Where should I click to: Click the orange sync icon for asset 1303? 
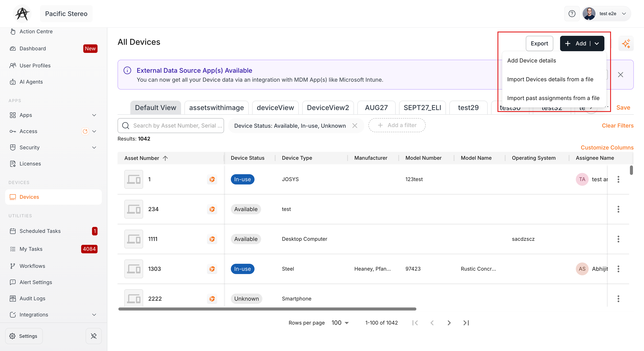[x=212, y=269]
